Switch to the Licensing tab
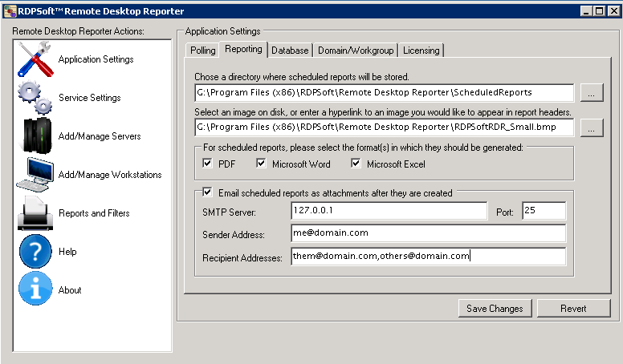623x364 pixels. point(421,51)
